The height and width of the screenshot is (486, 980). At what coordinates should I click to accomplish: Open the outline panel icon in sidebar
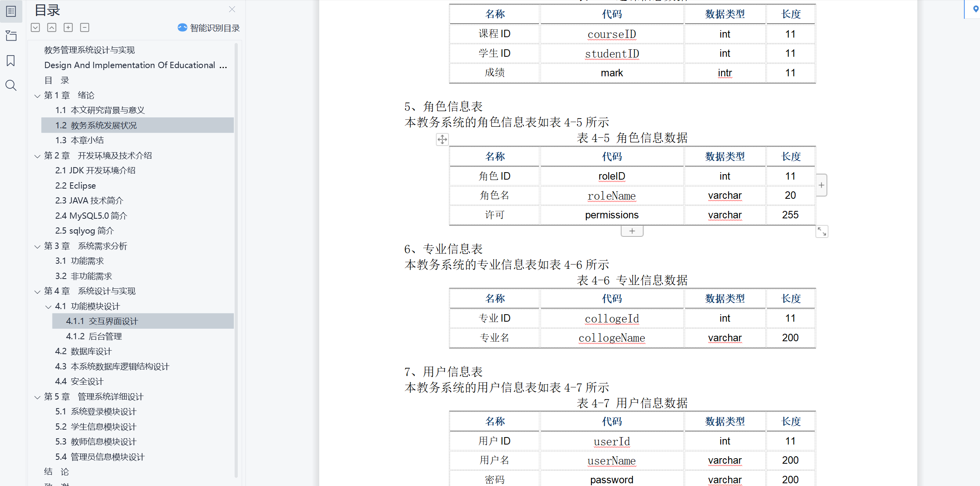11,11
